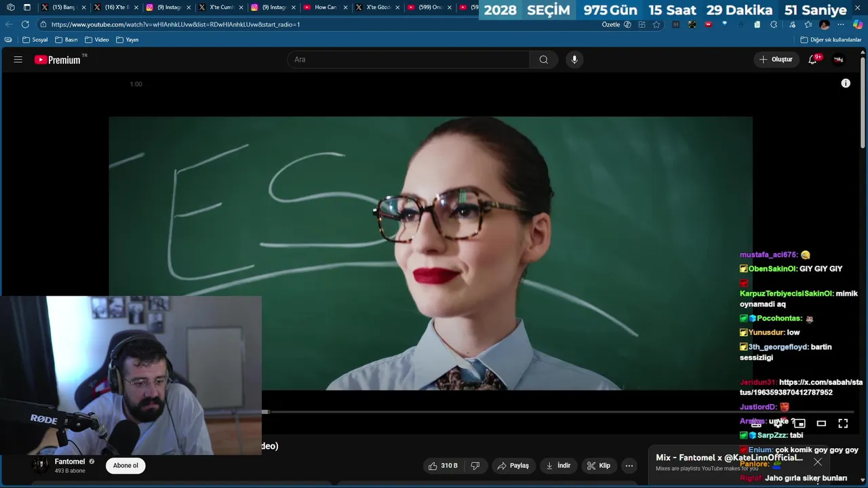Image resolution: width=868 pixels, height=488 pixels.
Task: Open video player settings gear
Action: pyautogui.click(x=778, y=424)
